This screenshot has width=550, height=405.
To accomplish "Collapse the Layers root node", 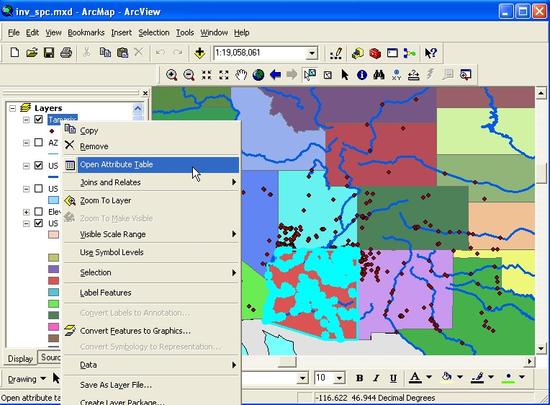I will [x=13, y=108].
